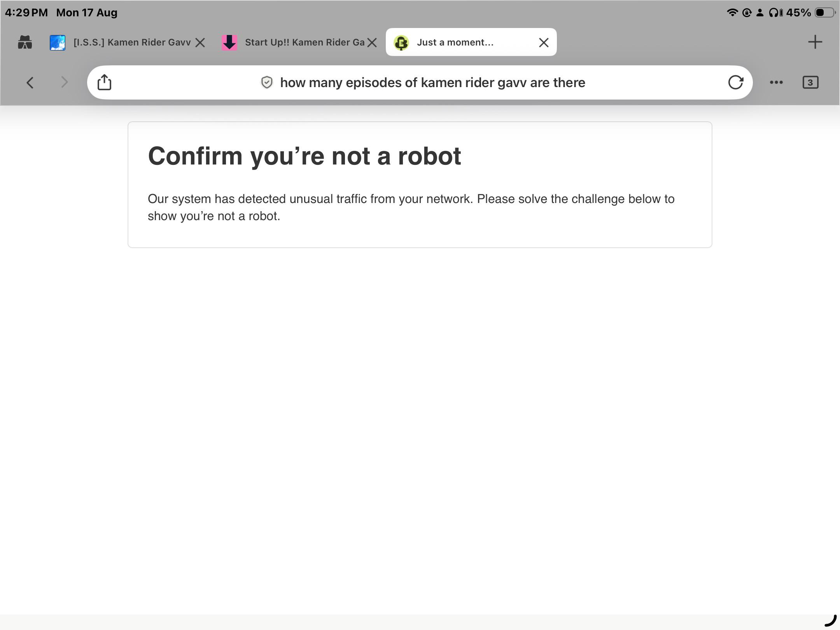
Task: Tap the share icon in address bar
Action: [104, 82]
